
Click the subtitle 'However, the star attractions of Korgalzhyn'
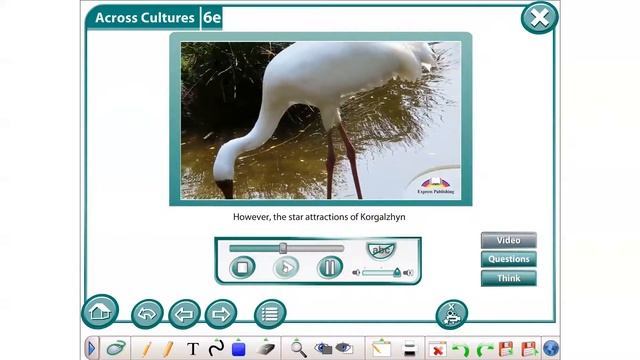click(x=319, y=217)
